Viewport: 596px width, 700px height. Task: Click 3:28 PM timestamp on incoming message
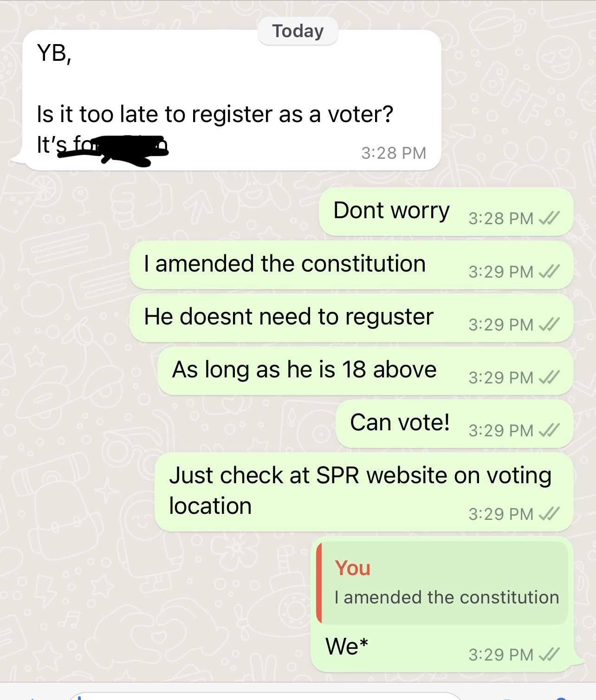[394, 153]
